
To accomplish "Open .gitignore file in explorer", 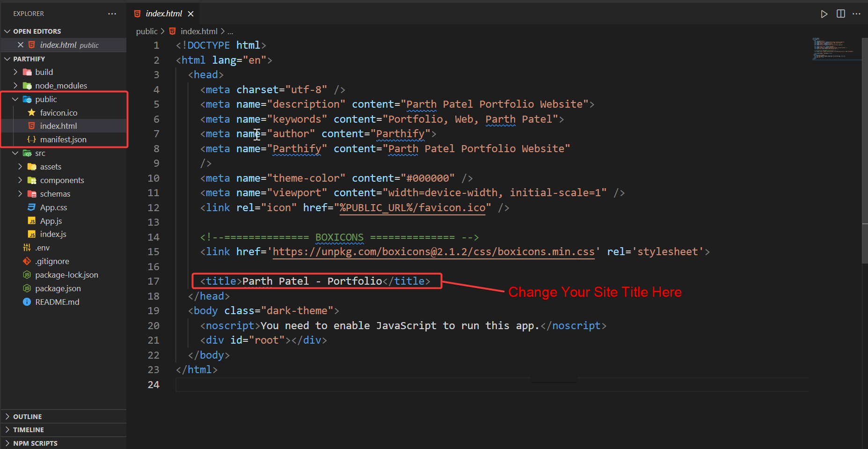I will click(x=51, y=261).
